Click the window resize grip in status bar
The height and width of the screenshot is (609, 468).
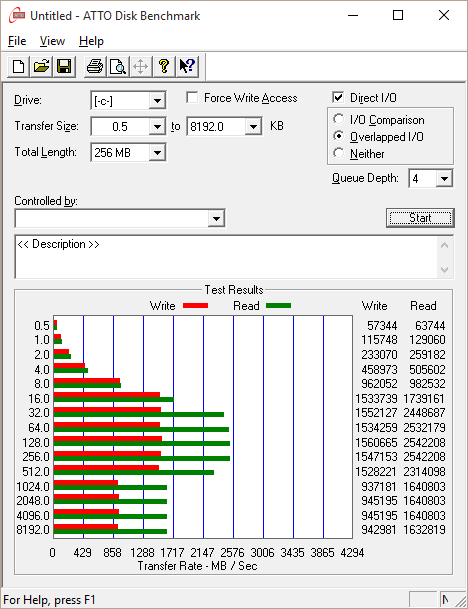coord(460,600)
